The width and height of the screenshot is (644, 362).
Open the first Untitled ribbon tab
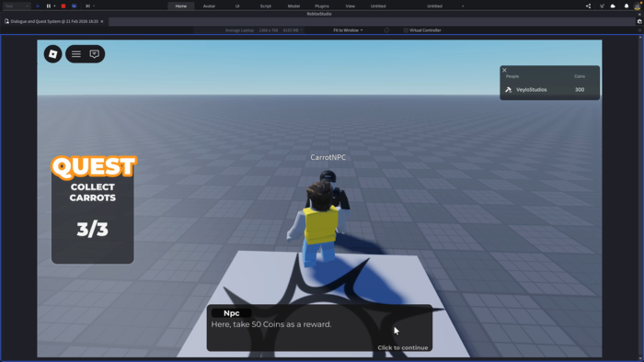pos(378,6)
